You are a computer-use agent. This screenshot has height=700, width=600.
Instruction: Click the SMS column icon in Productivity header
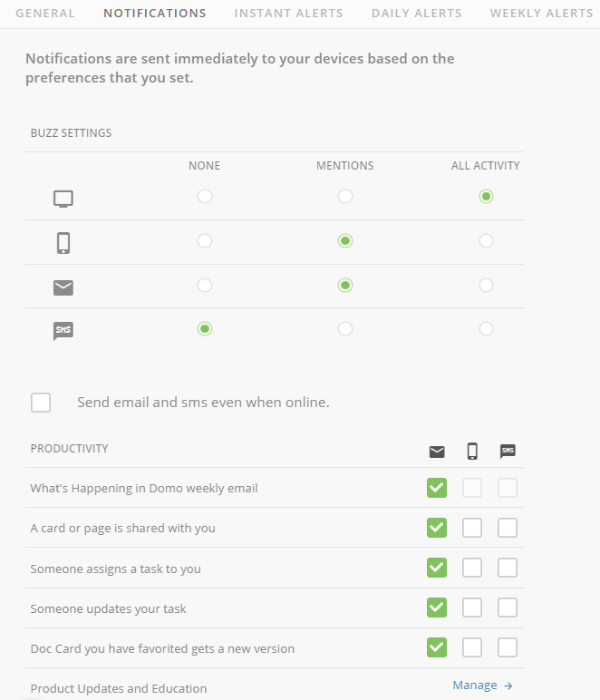508,451
